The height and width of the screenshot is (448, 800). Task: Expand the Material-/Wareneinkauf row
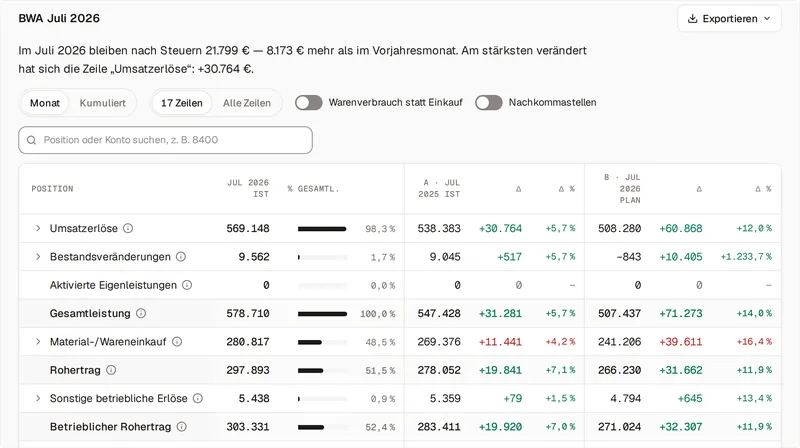[38, 341]
